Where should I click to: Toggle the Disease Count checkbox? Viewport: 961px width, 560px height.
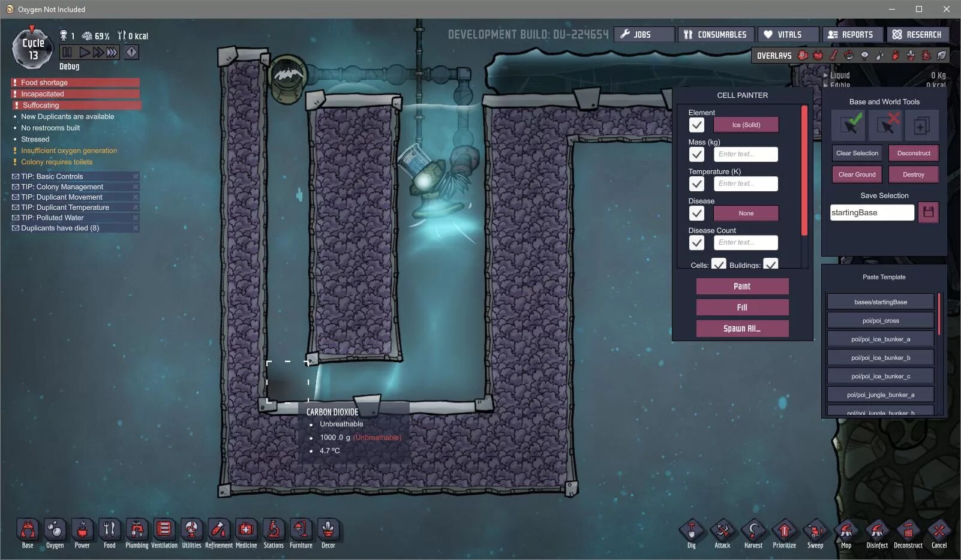696,242
